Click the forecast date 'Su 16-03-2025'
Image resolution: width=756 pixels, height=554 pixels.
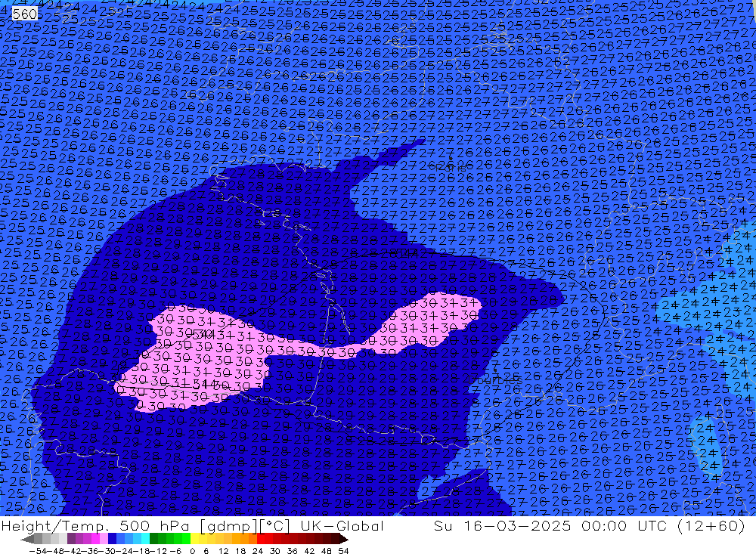click(502, 526)
